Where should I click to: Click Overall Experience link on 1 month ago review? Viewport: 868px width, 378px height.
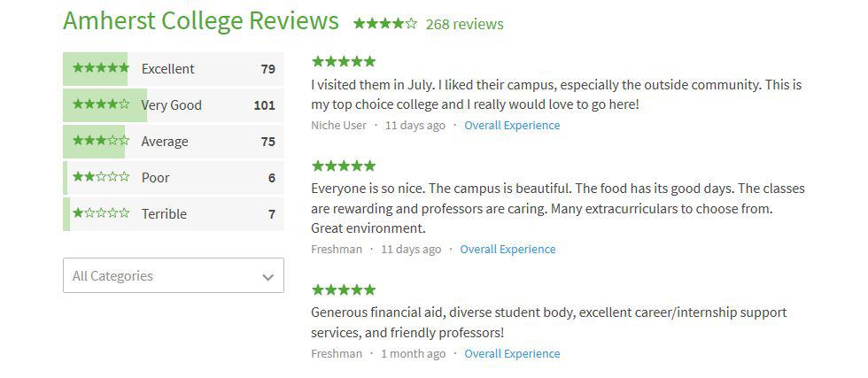tap(512, 353)
